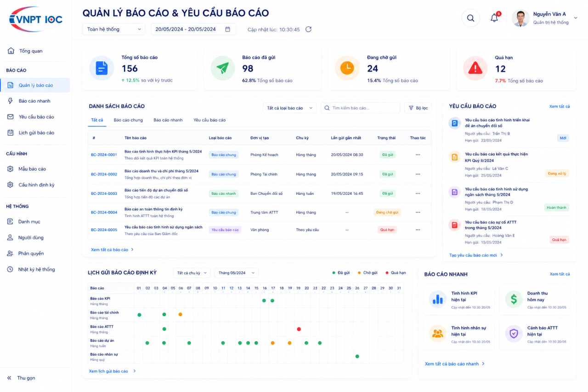Click the calendar icon in date range

tap(228, 29)
